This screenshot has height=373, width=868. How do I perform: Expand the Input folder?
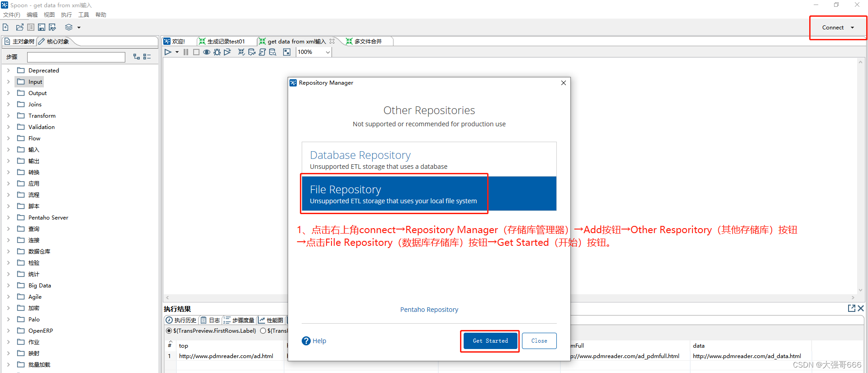8,82
